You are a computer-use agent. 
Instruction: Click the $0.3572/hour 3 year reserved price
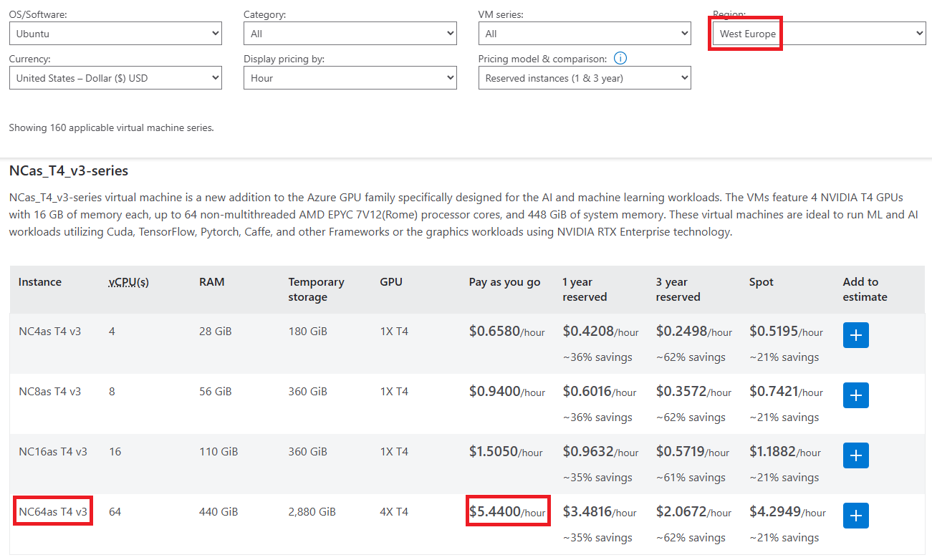pos(693,392)
